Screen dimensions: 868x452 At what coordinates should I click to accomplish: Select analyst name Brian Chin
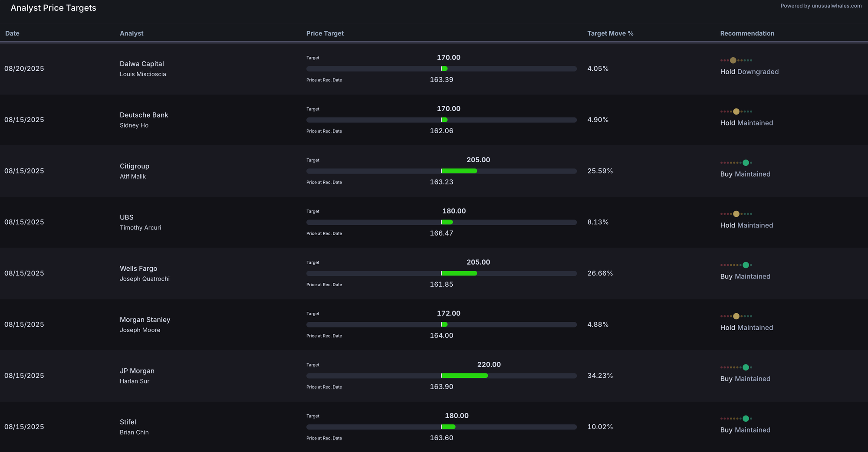pos(134,432)
